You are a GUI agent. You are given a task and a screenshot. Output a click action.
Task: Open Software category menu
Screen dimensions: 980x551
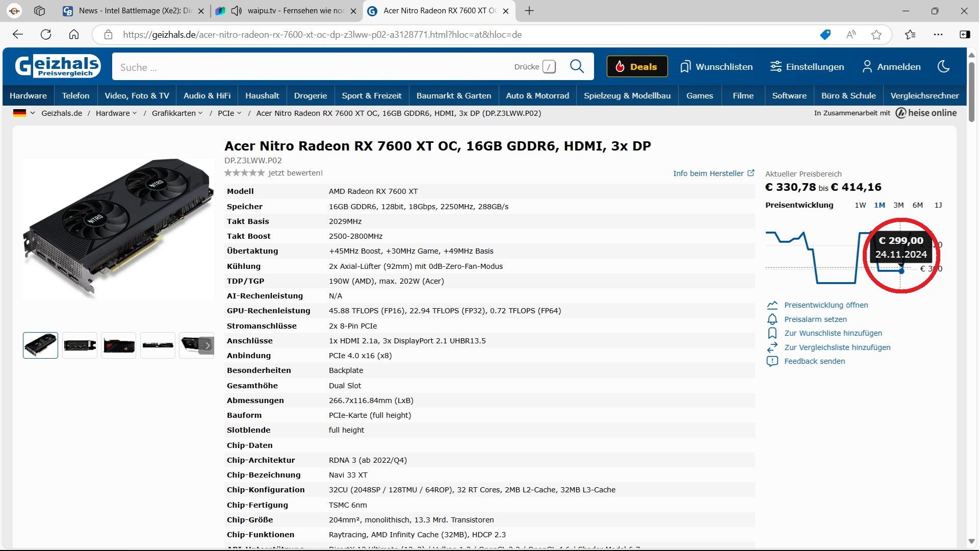[x=789, y=95]
